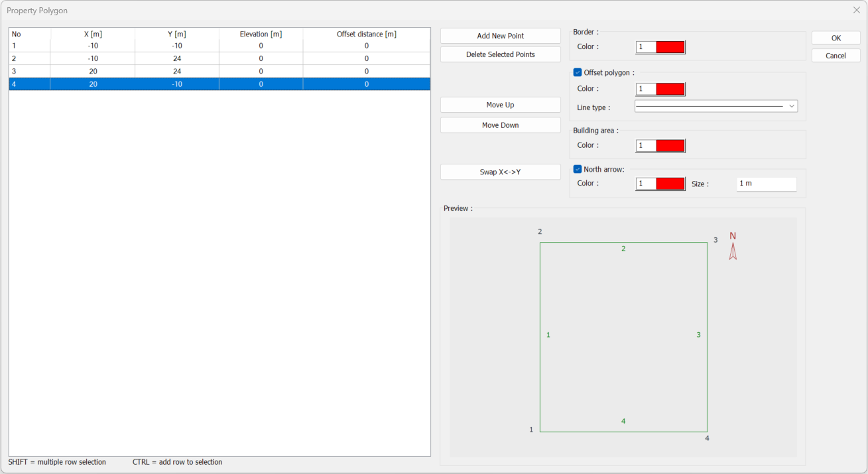The height and width of the screenshot is (474, 868).
Task: Click Delete Selected Points button
Action: click(500, 54)
